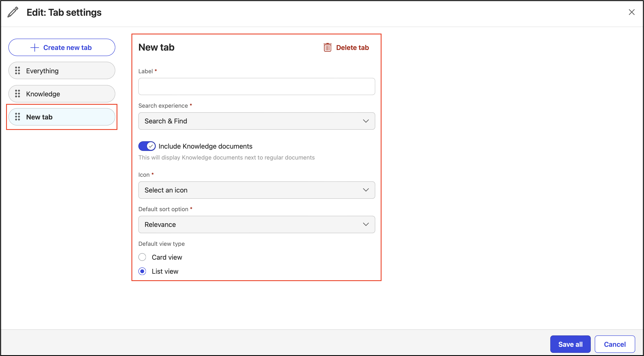Open the Search experience dropdown
644x356 pixels.
point(257,121)
